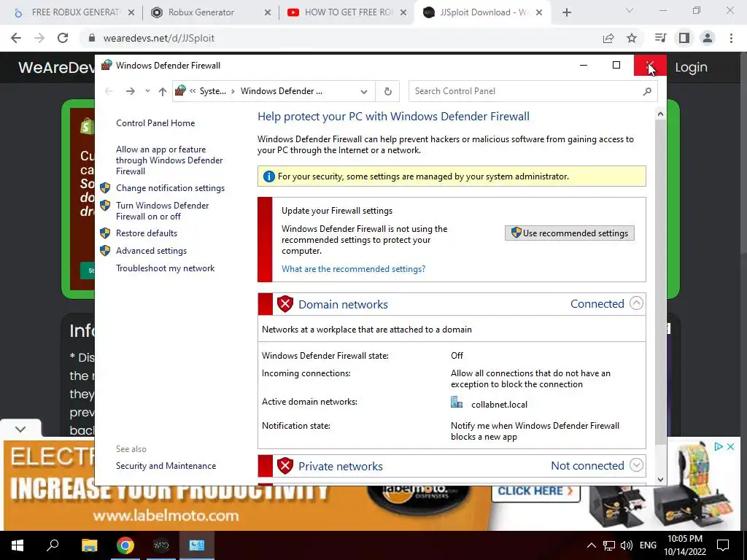Show hidden system tray icons
The height and width of the screenshot is (560, 747).
pyautogui.click(x=591, y=545)
